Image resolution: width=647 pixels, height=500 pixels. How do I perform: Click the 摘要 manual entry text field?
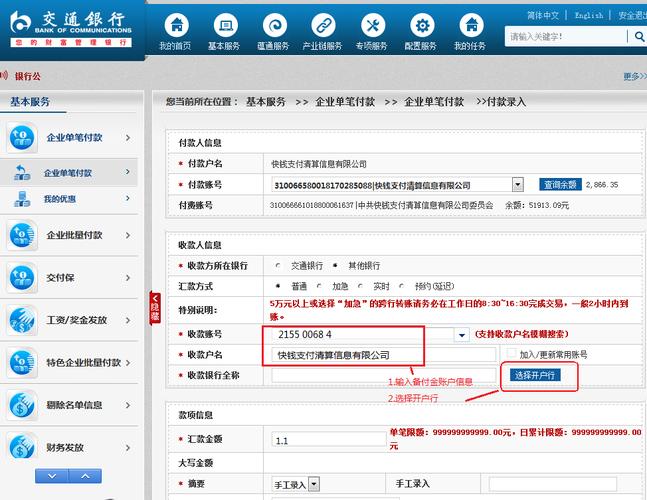553,484
